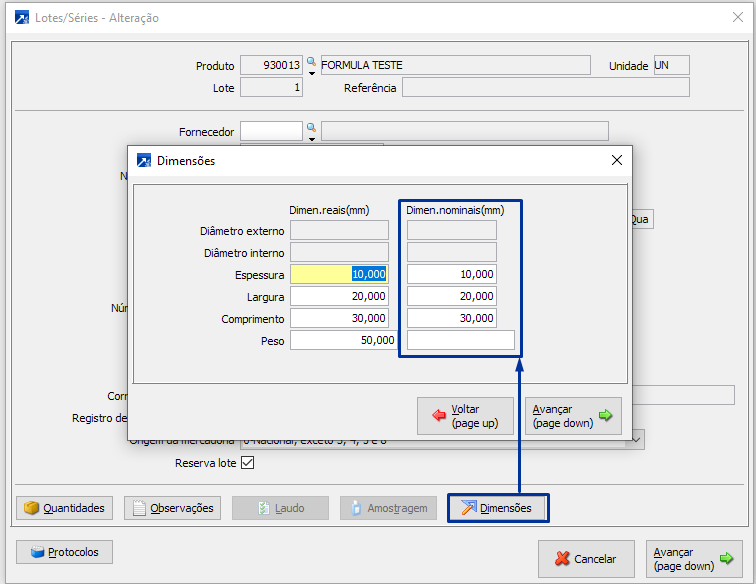Toggle the Reserva lote checkbox

[x=247, y=462]
